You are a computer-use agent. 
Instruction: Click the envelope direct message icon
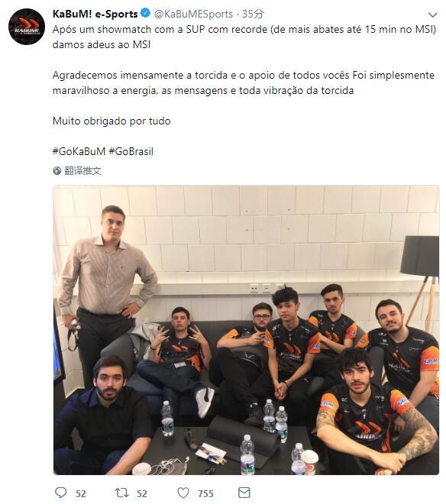[x=244, y=493]
